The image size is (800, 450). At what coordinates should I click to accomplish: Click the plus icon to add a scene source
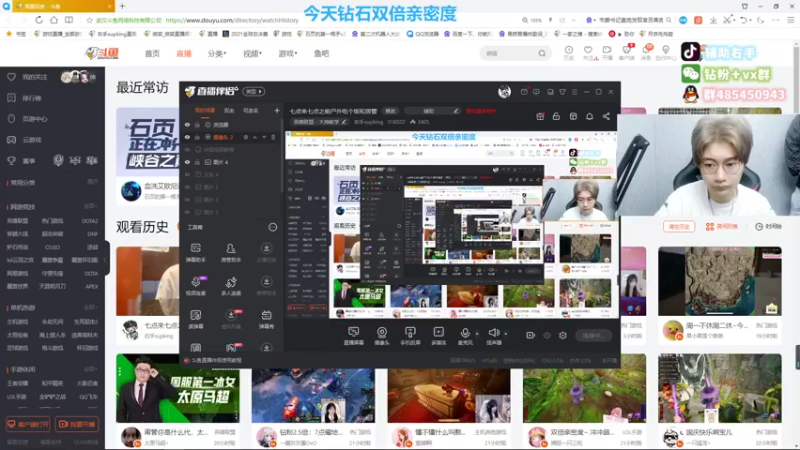(x=277, y=110)
